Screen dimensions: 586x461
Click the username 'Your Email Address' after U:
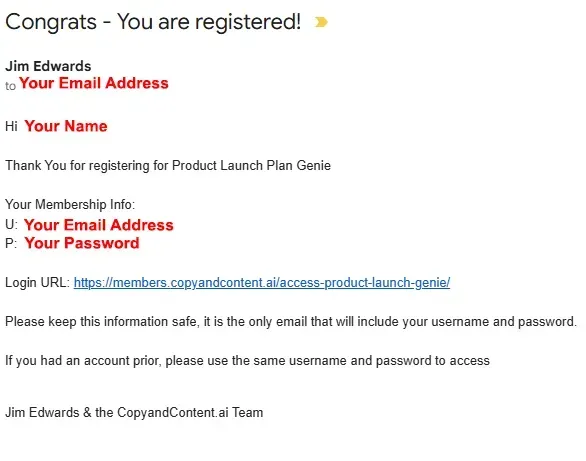click(99, 225)
